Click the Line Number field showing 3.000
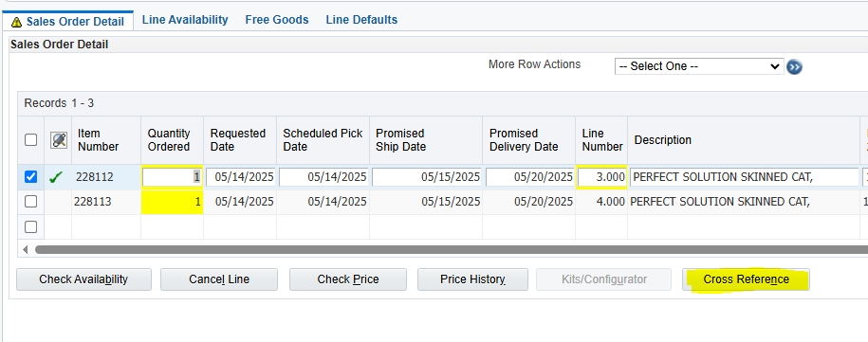This screenshot has height=342, width=868. pos(601,177)
